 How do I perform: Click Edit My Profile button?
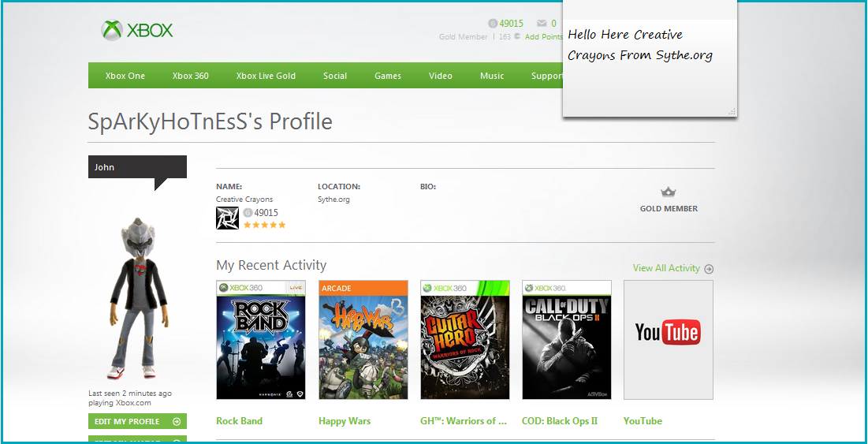click(x=137, y=421)
